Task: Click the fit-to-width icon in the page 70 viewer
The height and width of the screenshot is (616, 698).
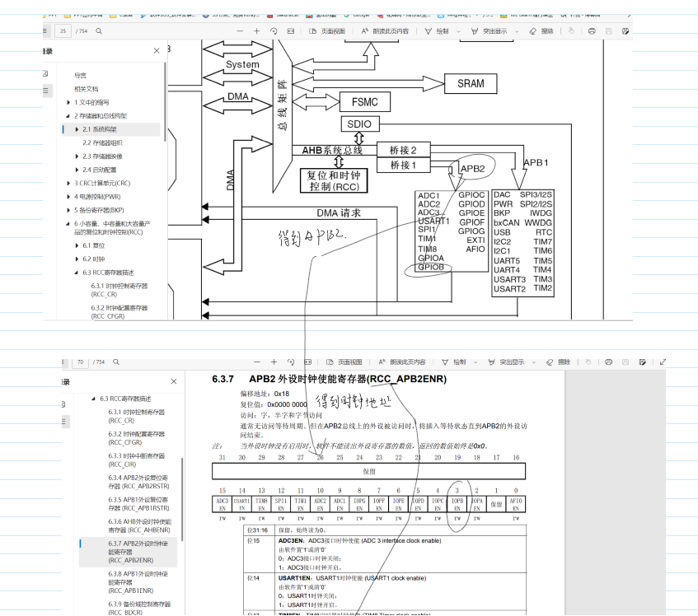Action: pos(307,362)
